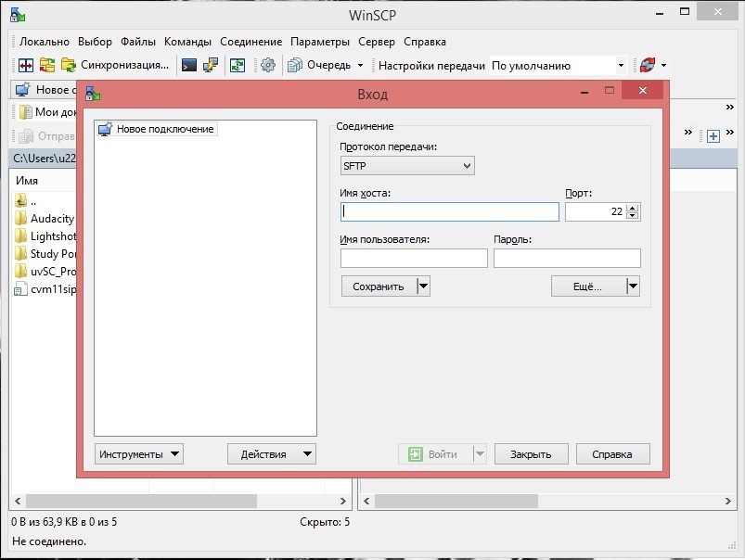Open the Соединение menu
The height and width of the screenshot is (560, 745).
pyautogui.click(x=250, y=42)
